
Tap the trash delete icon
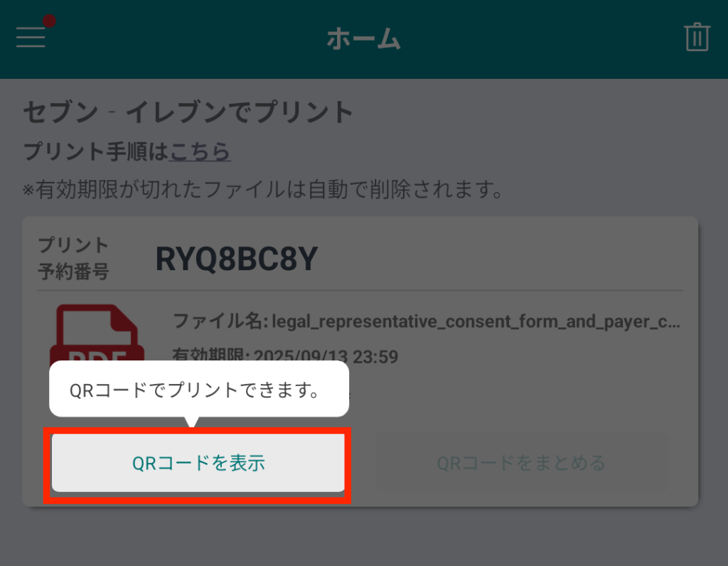pyautogui.click(x=697, y=37)
